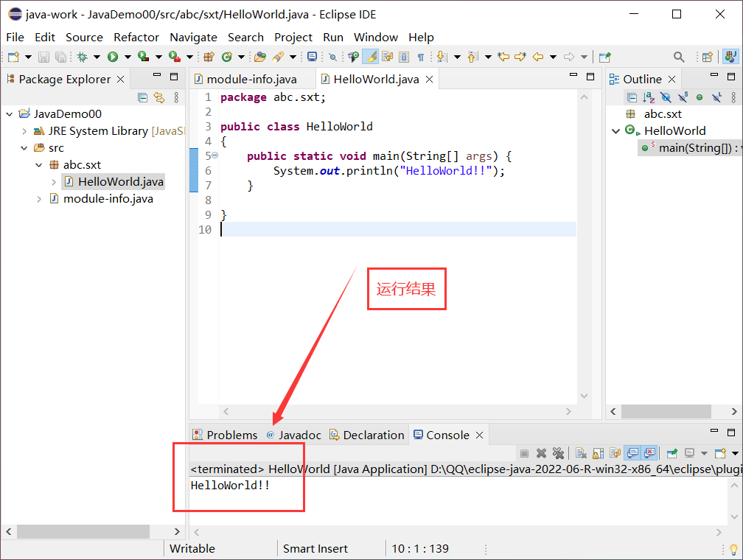Screen dimensions: 743x560
Task: Close the Package Explorer view
Action: (120, 79)
